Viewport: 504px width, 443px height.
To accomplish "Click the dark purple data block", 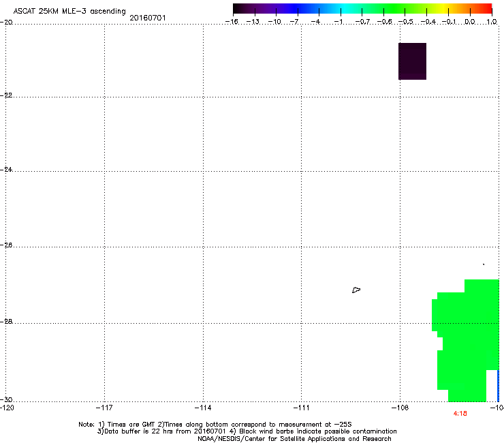I will pos(412,61).
